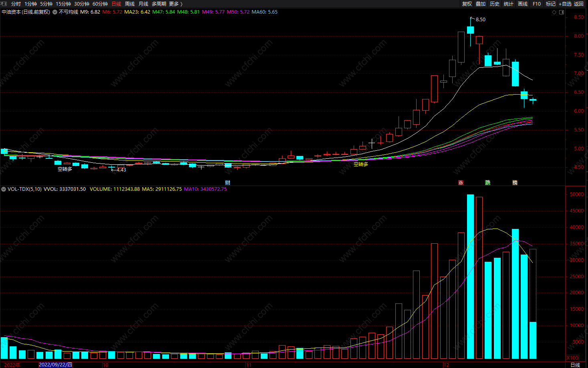This screenshot has height=368, width=588.
Task: Activate 画线 drawing tools
Action: pyautogui.click(x=523, y=4)
